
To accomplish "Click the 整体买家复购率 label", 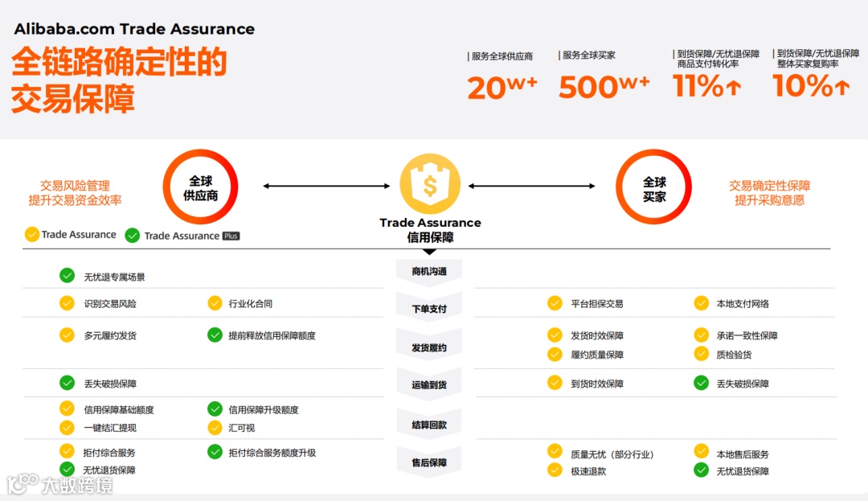I will point(808,64).
